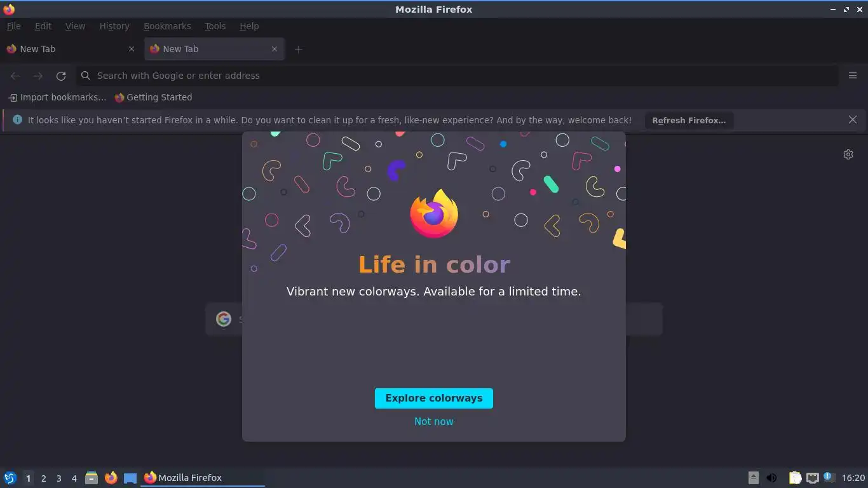The height and width of the screenshot is (488, 868).
Task: Launch file manager from taskbar
Action: click(92, 478)
